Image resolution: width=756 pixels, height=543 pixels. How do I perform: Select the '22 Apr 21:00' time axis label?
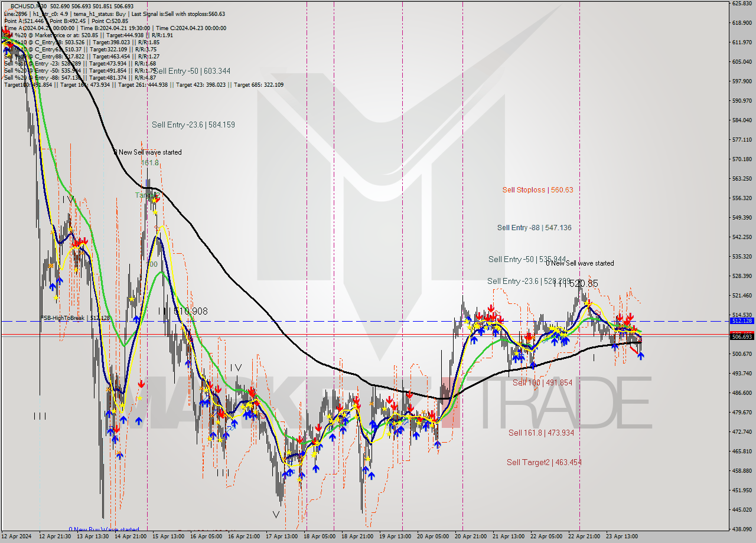(584, 537)
